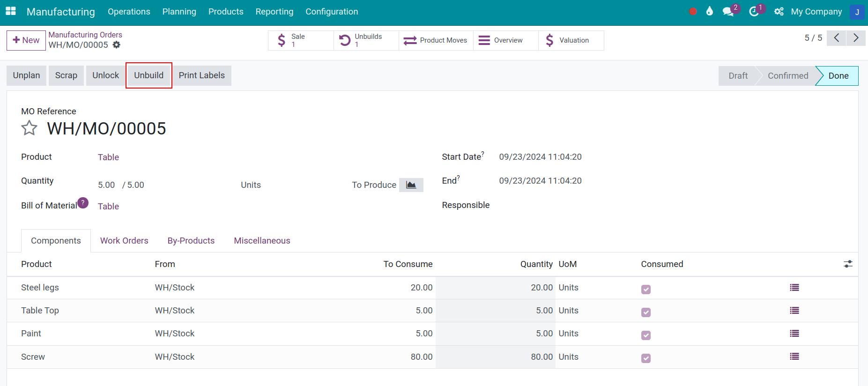Create a New manufacturing order
Image resolution: width=868 pixels, height=386 pixels.
click(x=26, y=40)
